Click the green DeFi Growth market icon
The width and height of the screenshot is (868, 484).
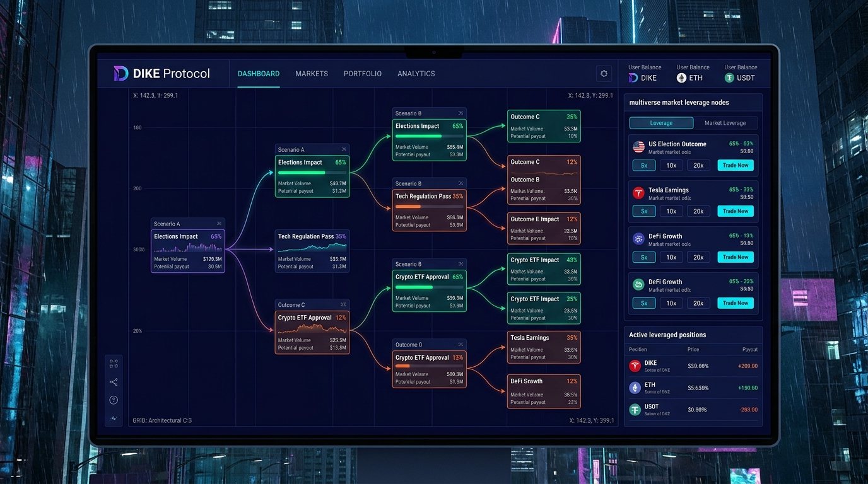tap(638, 284)
